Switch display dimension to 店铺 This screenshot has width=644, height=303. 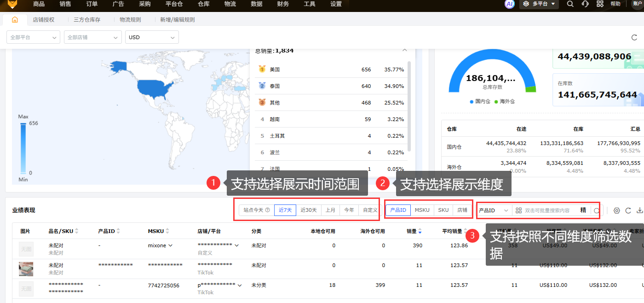tap(462, 210)
